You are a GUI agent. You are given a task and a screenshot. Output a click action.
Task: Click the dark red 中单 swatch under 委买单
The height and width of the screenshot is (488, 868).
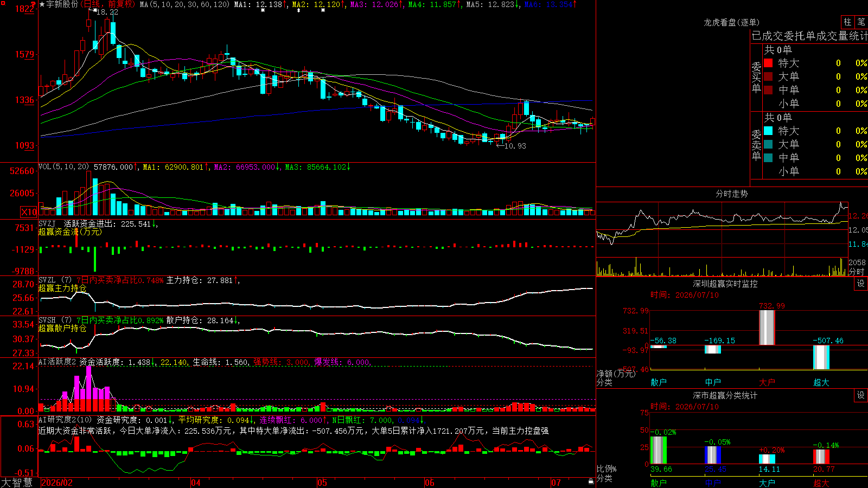click(x=768, y=89)
